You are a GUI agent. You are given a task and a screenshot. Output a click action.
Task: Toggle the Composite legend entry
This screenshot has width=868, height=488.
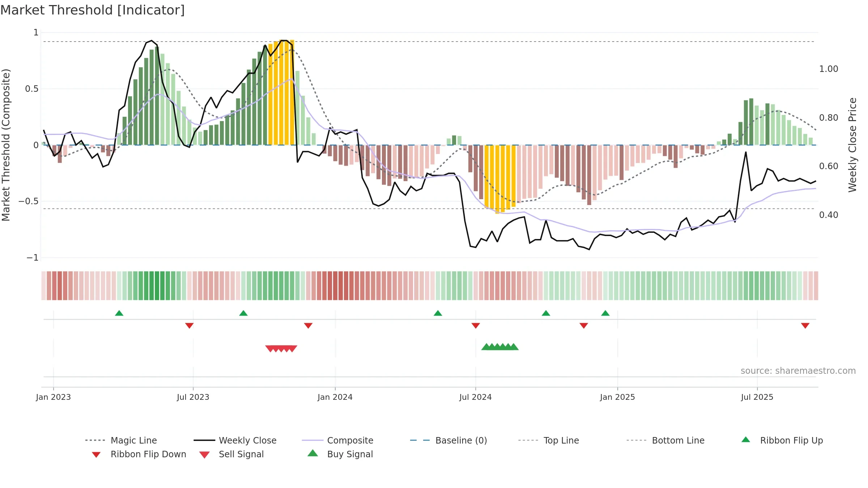(x=338, y=440)
